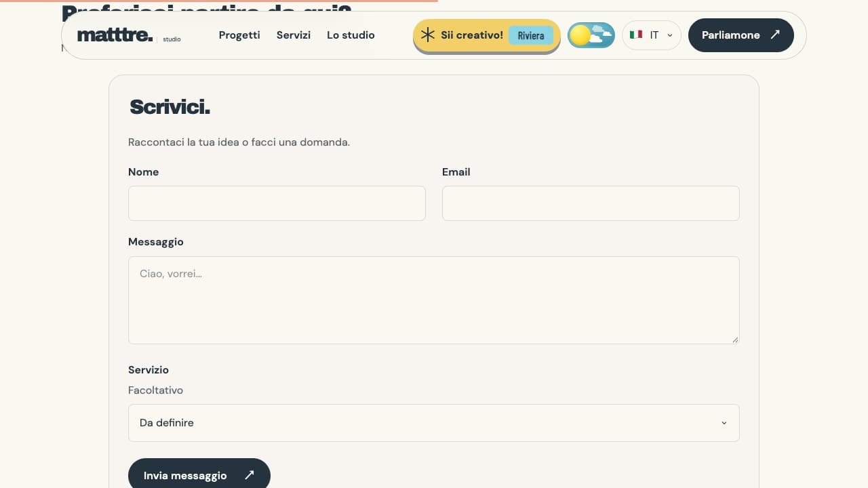Select the Riviera theme badge
The width and height of the screenshot is (868, 488).
coord(531,35)
